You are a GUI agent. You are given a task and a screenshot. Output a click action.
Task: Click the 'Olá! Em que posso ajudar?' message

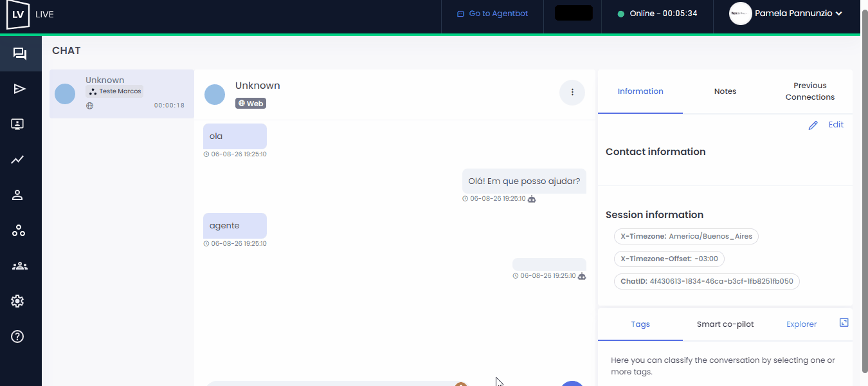524,181
